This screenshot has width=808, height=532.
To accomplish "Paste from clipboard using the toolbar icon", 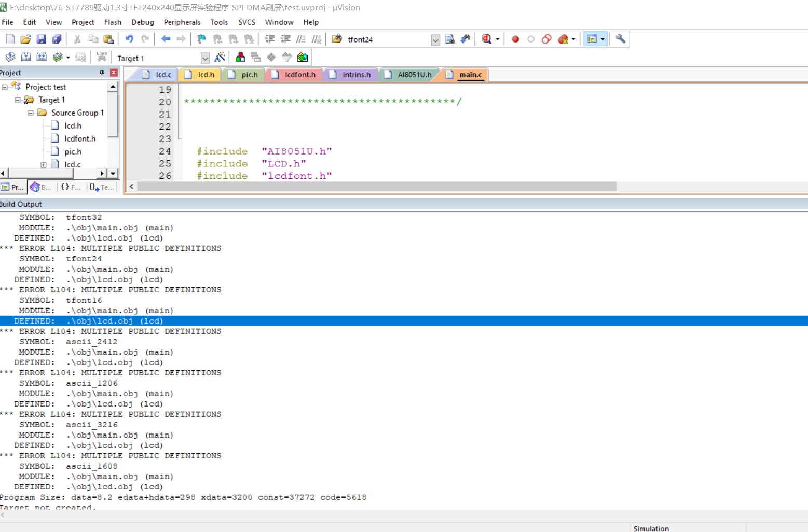I will 108,39.
